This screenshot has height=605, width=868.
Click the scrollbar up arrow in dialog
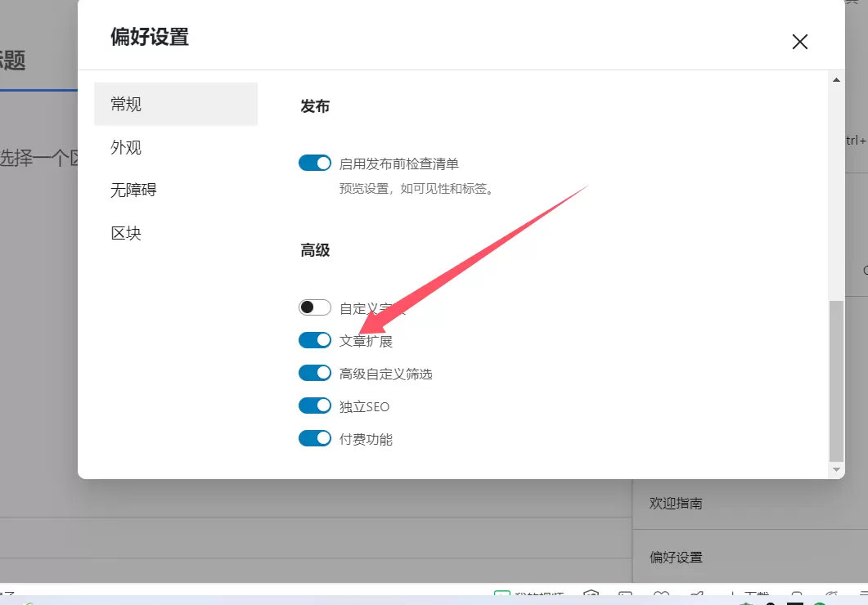coord(836,80)
